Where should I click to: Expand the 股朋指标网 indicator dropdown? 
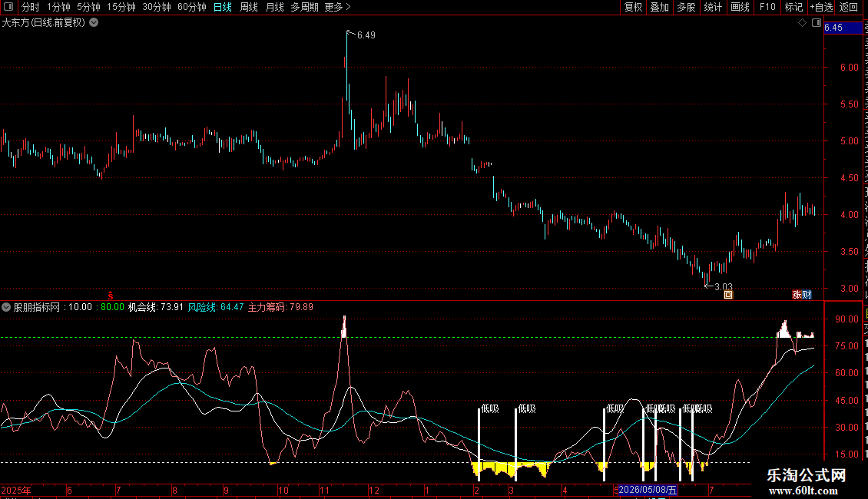[6, 307]
